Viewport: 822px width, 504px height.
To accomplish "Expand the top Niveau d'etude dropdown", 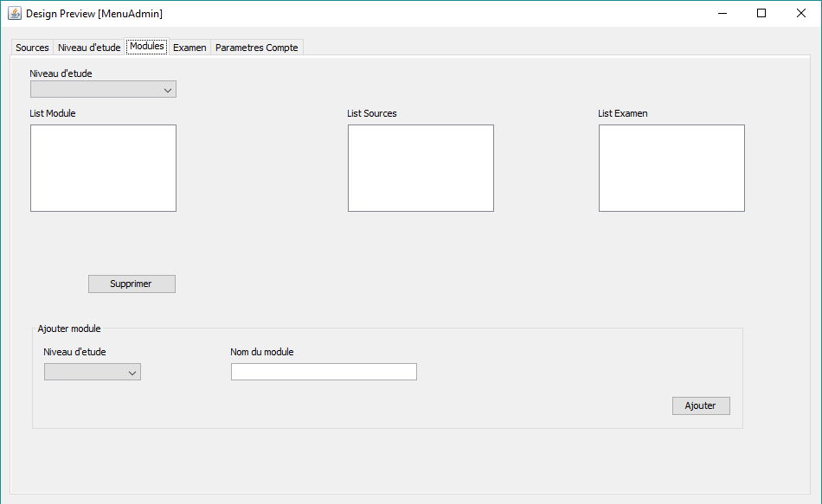I will tap(103, 89).
